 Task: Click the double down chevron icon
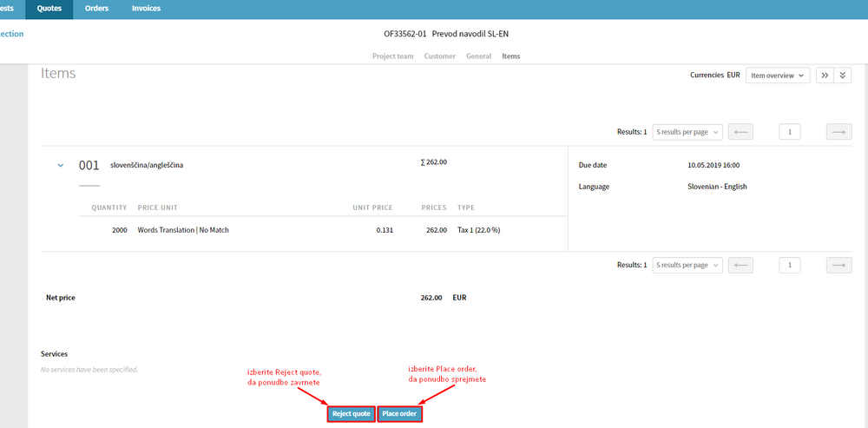pos(843,76)
